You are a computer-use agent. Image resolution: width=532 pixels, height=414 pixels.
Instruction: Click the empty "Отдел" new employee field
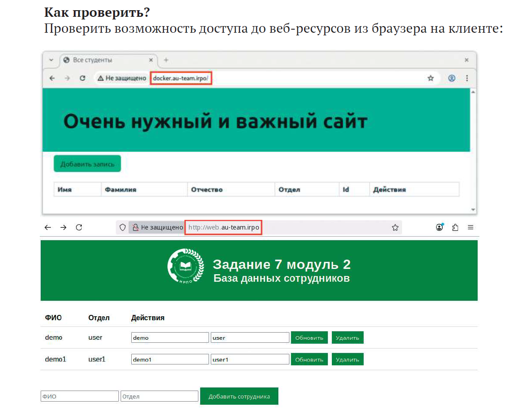click(160, 396)
